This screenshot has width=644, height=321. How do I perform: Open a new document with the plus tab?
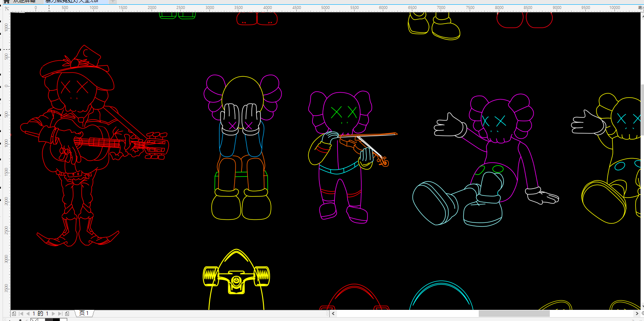pyautogui.click(x=113, y=1)
